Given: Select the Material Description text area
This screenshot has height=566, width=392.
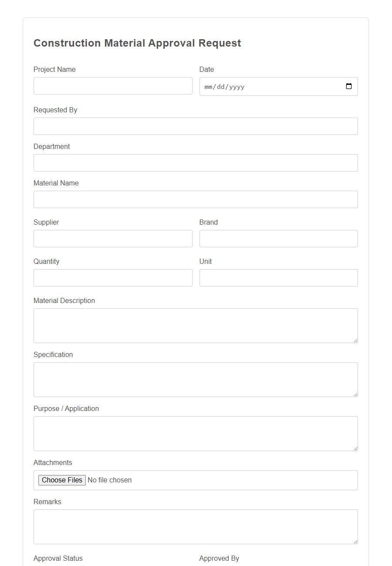Looking at the screenshot, I should pos(196,325).
